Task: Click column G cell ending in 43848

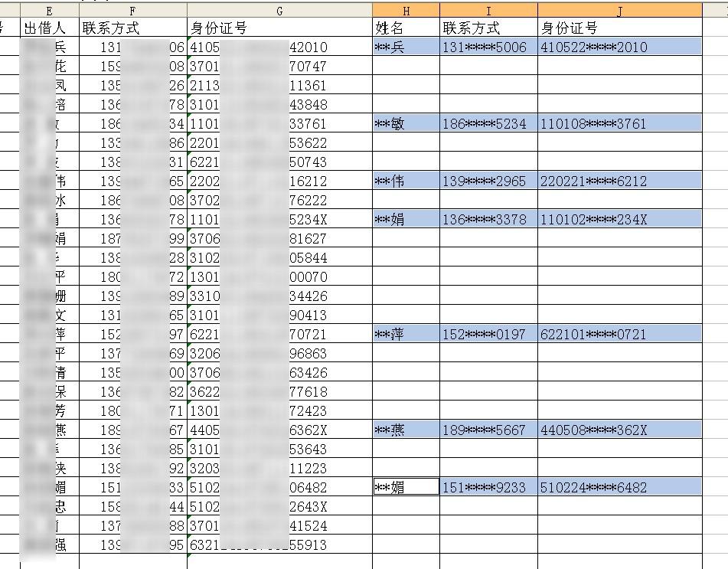Action: (279, 104)
